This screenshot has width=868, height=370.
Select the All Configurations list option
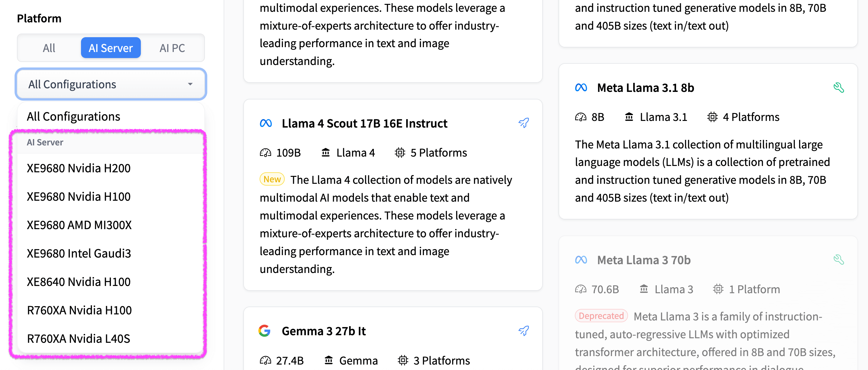tap(73, 117)
